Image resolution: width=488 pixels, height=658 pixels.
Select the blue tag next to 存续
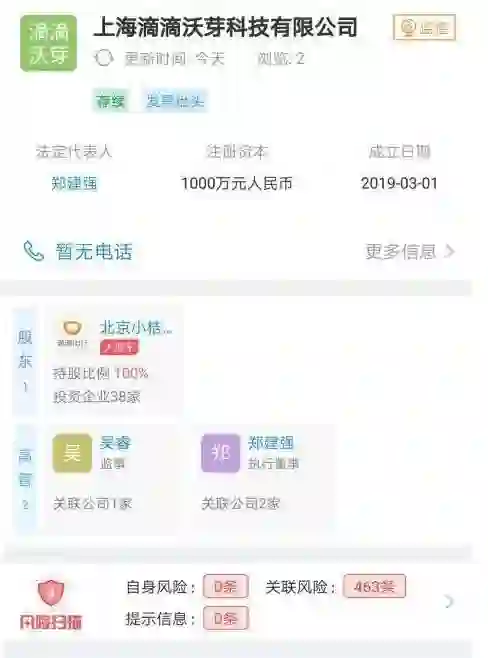pos(175,101)
